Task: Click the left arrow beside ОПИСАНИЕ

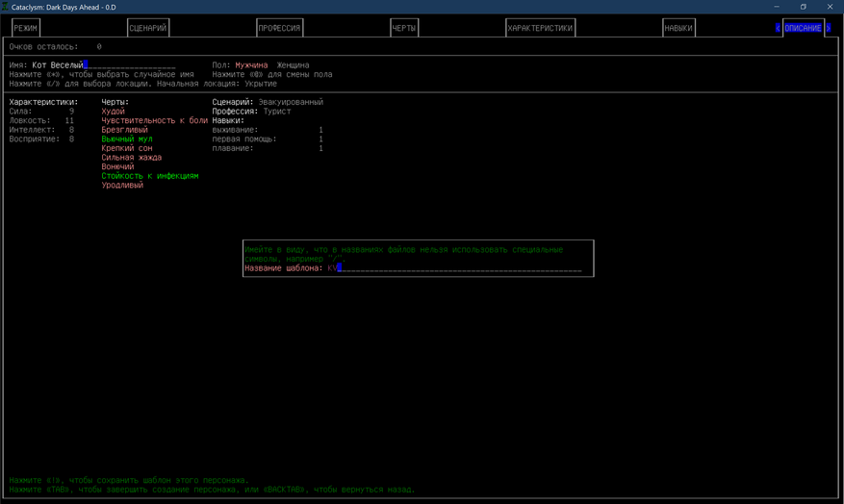Action: (x=778, y=28)
